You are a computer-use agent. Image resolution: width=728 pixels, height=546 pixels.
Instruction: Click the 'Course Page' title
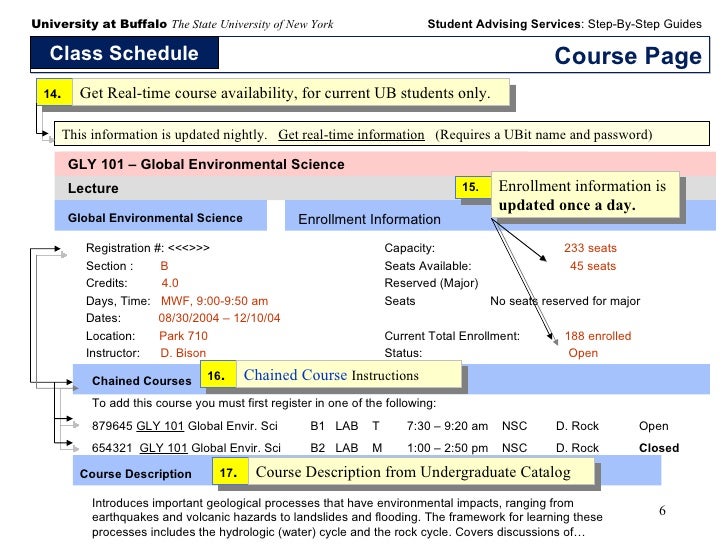pos(628,56)
